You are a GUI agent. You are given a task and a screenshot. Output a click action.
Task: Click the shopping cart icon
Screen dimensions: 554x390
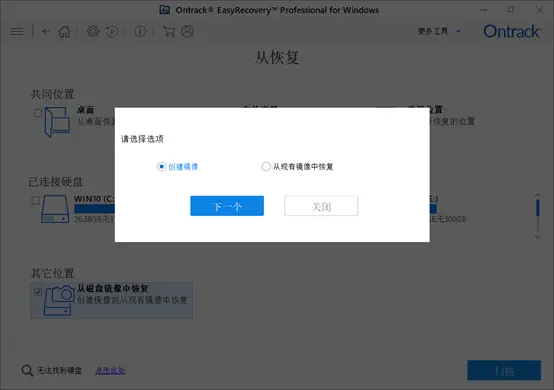[169, 31]
